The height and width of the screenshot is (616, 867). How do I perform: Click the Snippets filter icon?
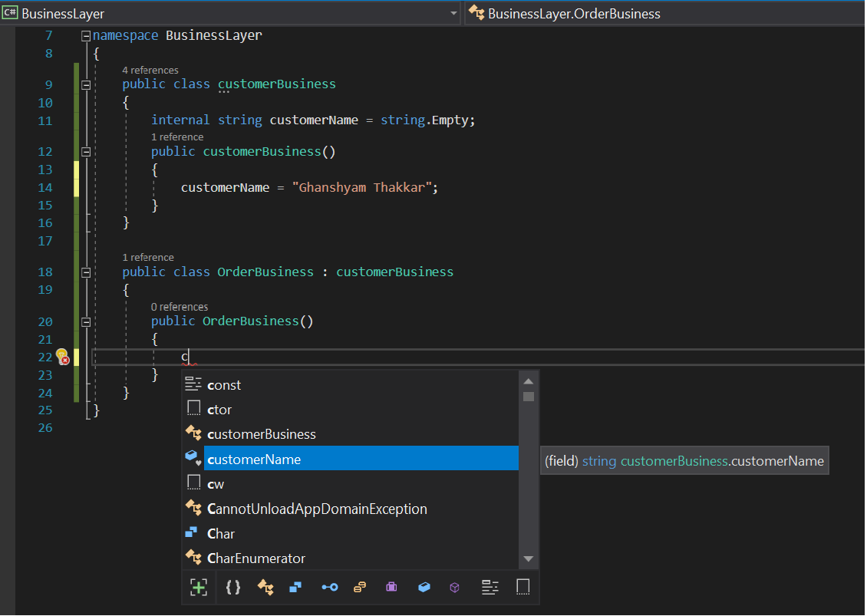point(523,587)
